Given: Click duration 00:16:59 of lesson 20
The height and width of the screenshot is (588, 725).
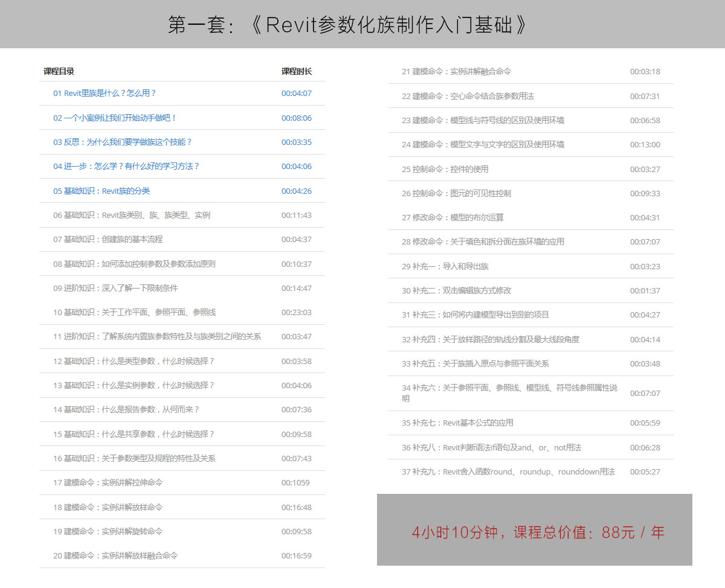Looking at the screenshot, I should [297, 555].
